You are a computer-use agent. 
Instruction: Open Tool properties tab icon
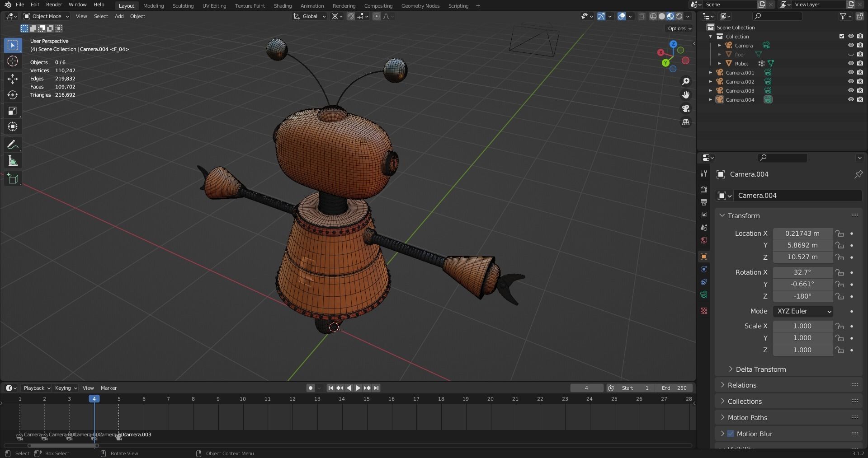click(704, 173)
